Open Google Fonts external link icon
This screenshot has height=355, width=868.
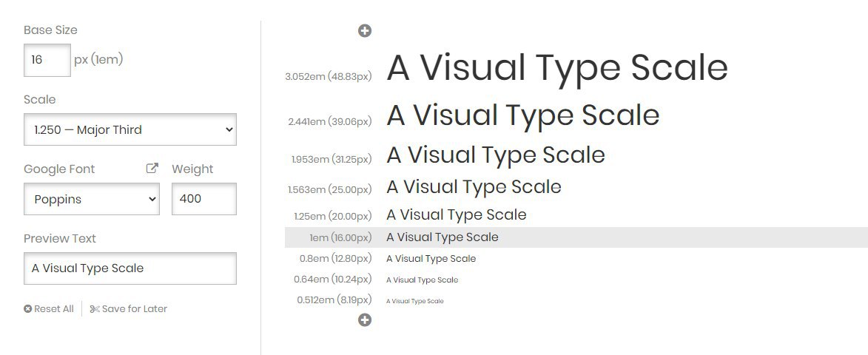point(152,169)
